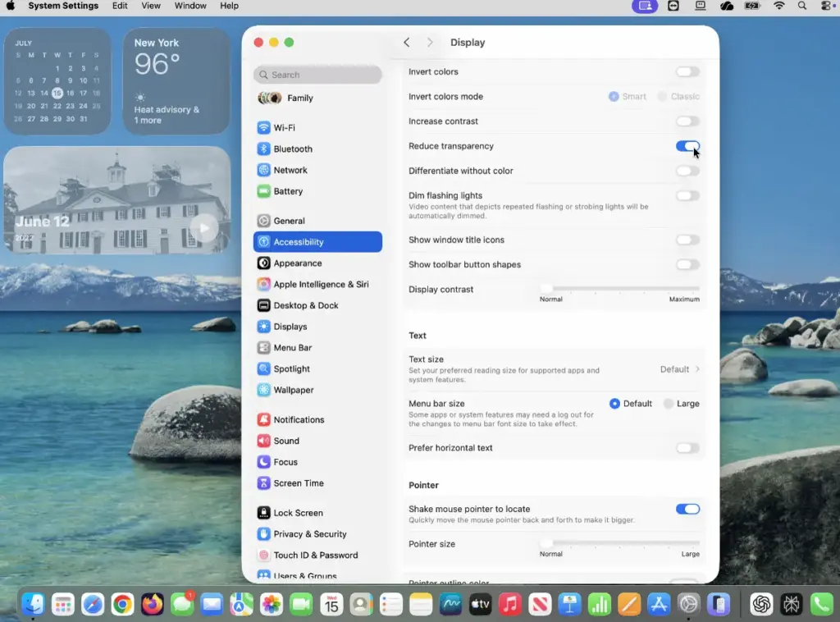Launch the Music app from the Dock
The image size is (840, 622).
click(510, 604)
